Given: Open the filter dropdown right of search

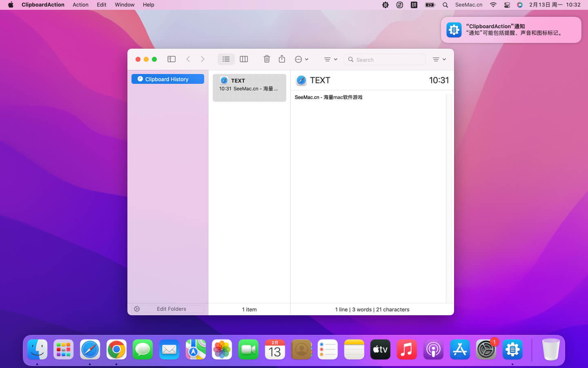Looking at the screenshot, I should pyautogui.click(x=439, y=59).
